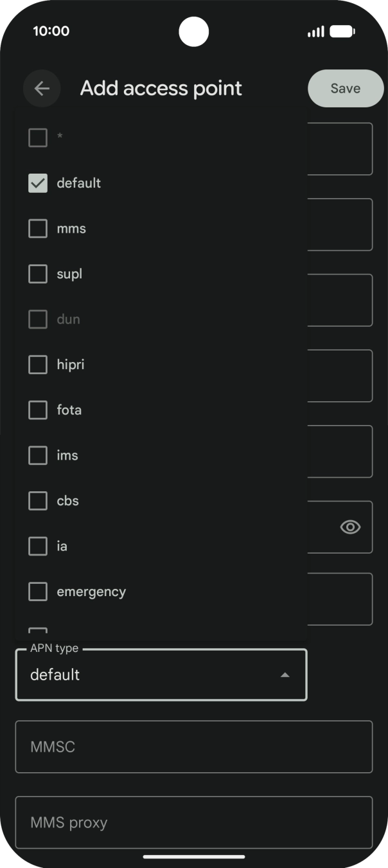Select the ia checkbox
388x868 pixels.
(x=38, y=547)
